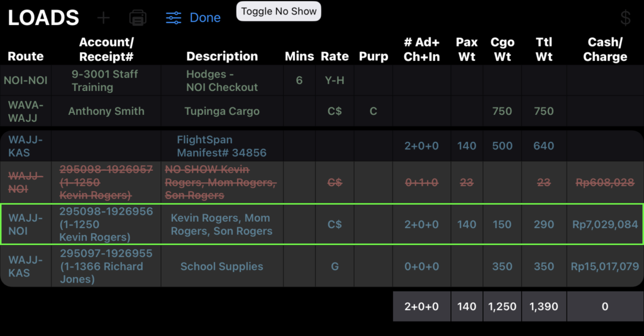Select highlighted Kevin Rogers WAJJ-NOI load
The image size is (644, 336).
(x=221, y=224)
